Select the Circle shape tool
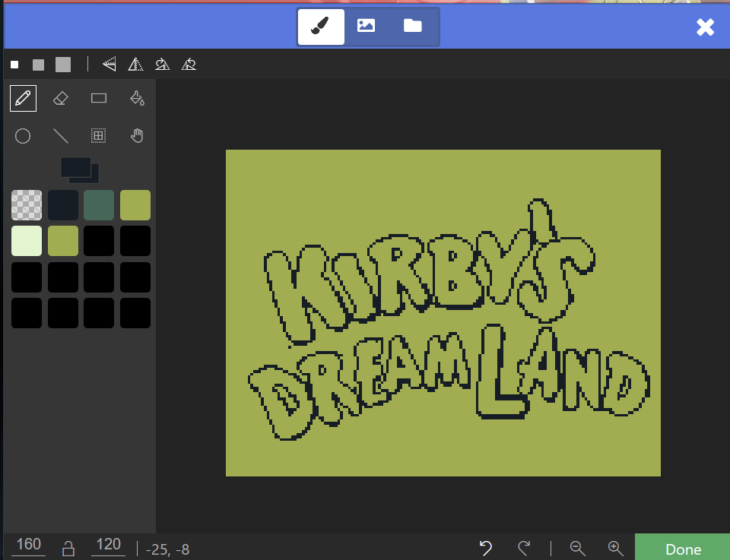The height and width of the screenshot is (560, 730). click(x=23, y=136)
